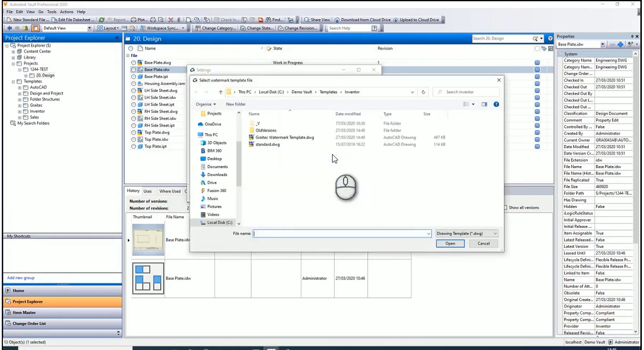This screenshot has width=644, height=350.
Task: Open the Actions menu
Action: [66, 12]
